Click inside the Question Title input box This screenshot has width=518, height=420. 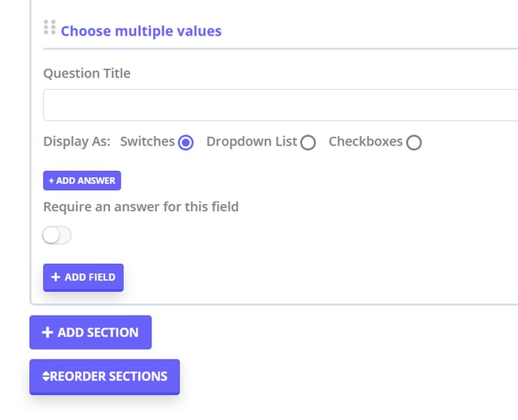point(278,105)
